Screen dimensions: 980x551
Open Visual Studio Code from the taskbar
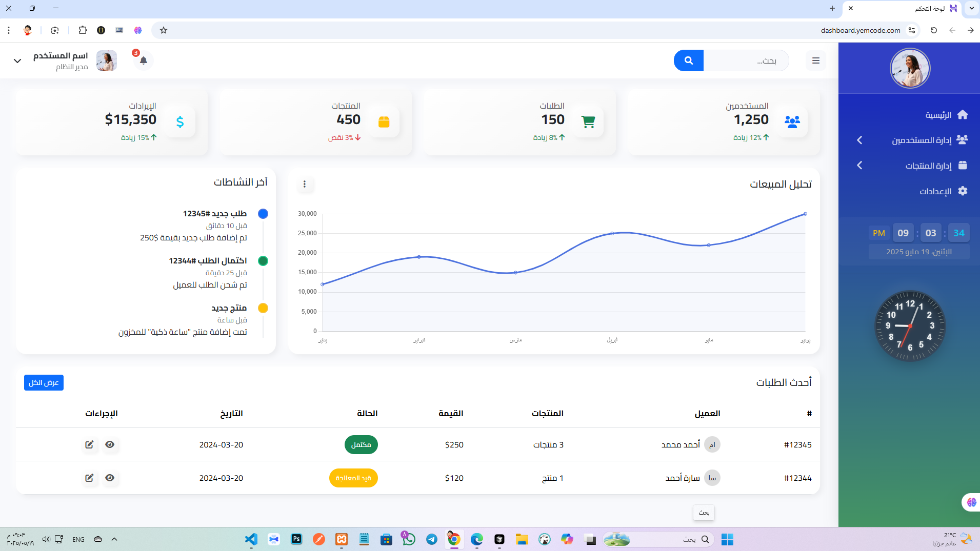[251, 539]
